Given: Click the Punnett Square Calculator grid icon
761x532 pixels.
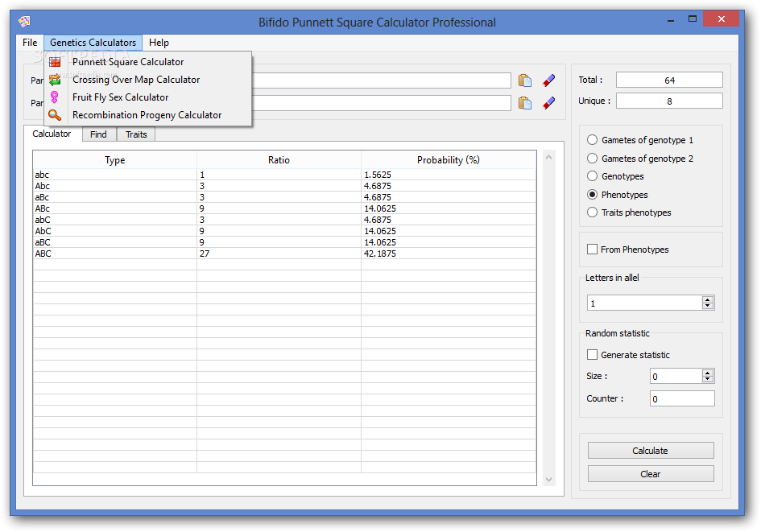Looking at the screenshot, I should 55,62.
